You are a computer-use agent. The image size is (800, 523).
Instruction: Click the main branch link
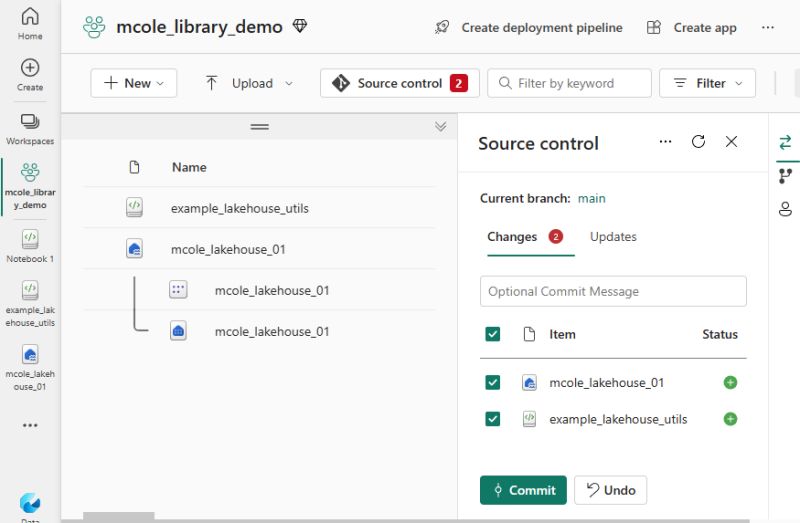(x=592, y=198)
